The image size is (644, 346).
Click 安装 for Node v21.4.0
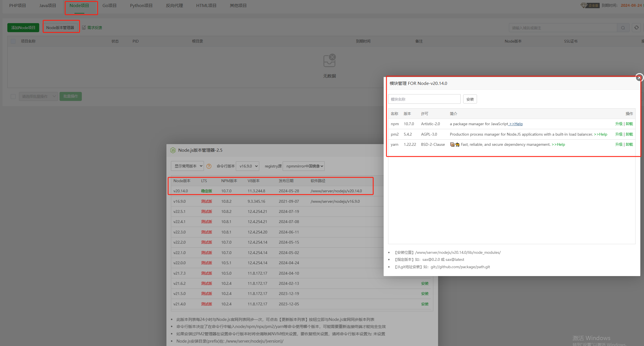click(x=425, y=304)
